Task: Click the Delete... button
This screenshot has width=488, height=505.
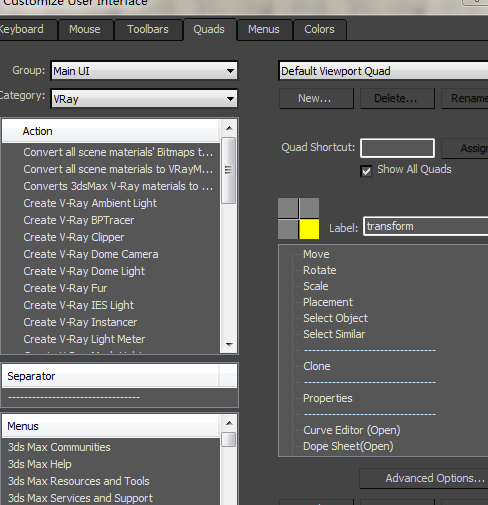Action: (x=397, y=98)
